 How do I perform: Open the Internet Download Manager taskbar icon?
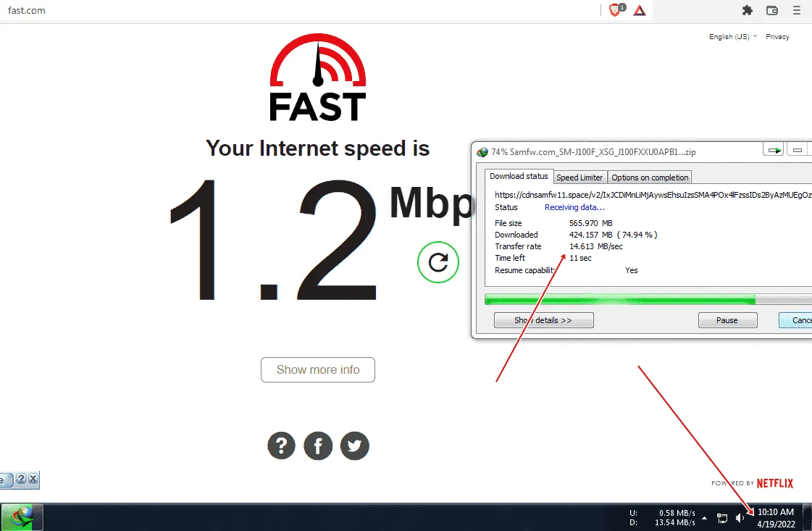[22, 517]
